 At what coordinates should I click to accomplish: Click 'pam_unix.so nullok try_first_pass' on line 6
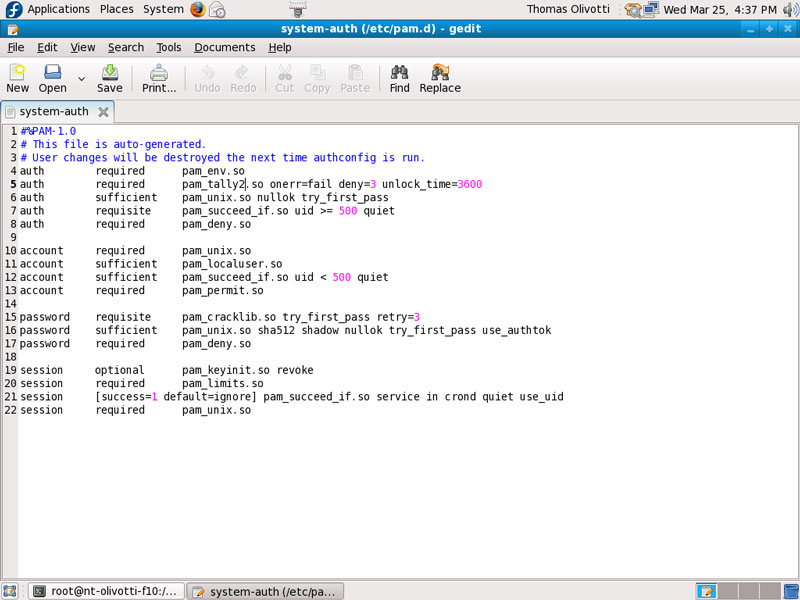tap(285, 197)
